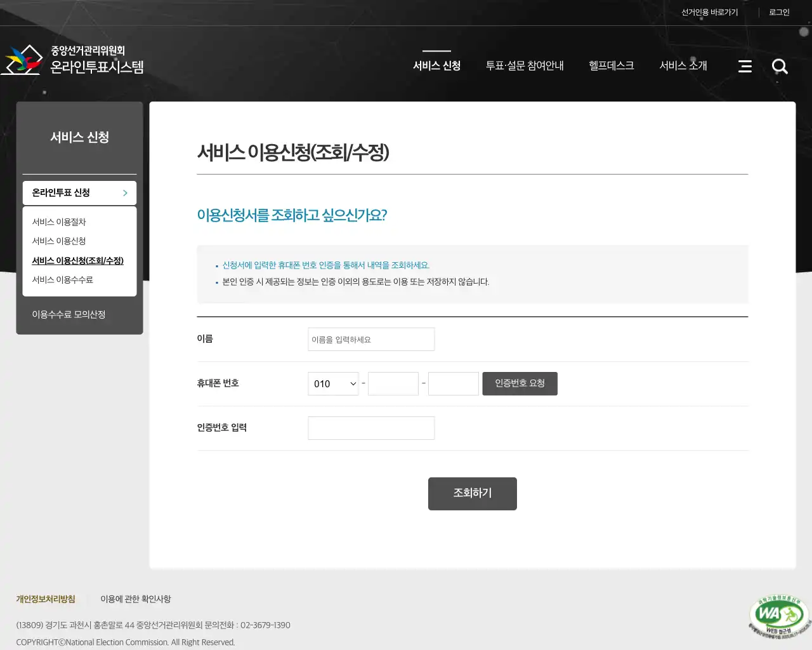Open the 헬프데스크 menu
This screenshot has width=812, height=650.
point(611,65)
